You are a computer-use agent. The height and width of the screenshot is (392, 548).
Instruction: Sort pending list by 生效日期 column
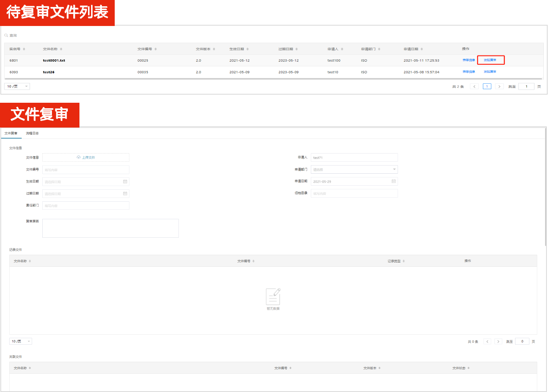click(x=248, y=49)
